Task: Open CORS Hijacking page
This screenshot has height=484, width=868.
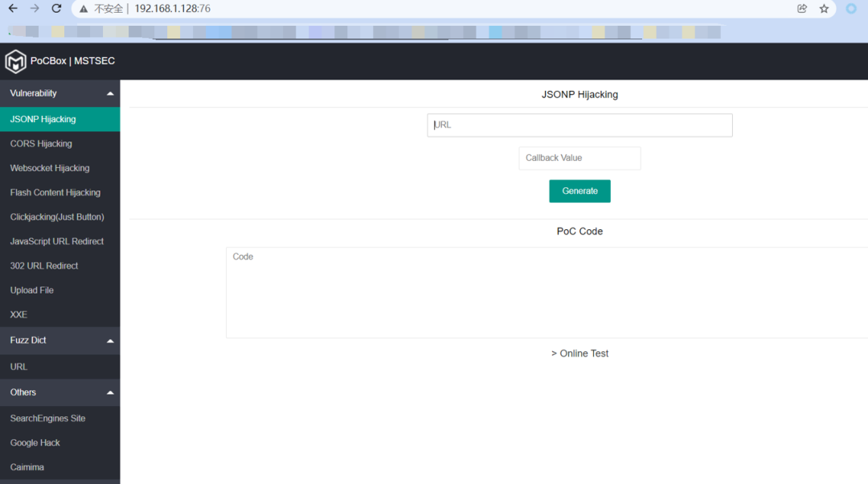Action: (59, 143)
